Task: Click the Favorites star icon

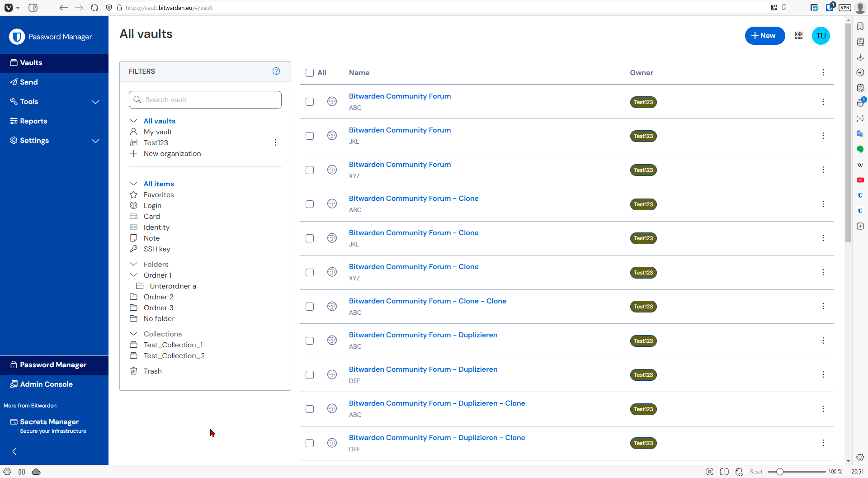Action: [133, 194]
